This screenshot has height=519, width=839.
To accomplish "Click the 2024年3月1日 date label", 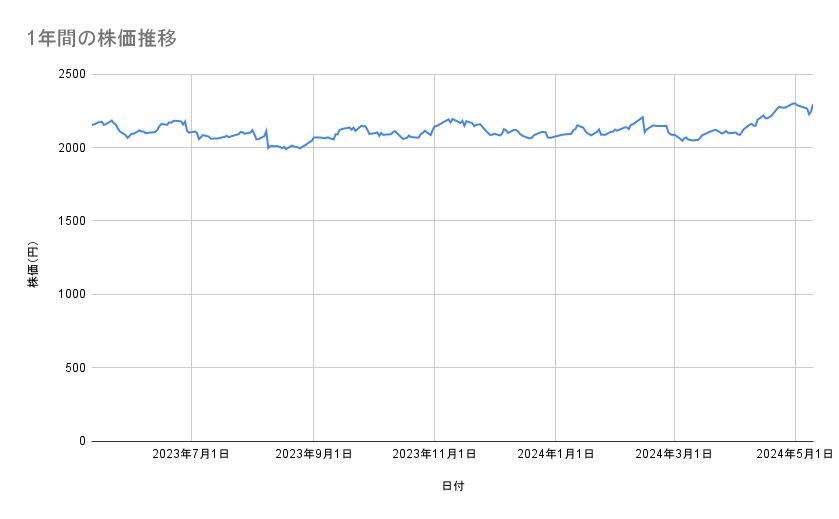I will (674, 455).
